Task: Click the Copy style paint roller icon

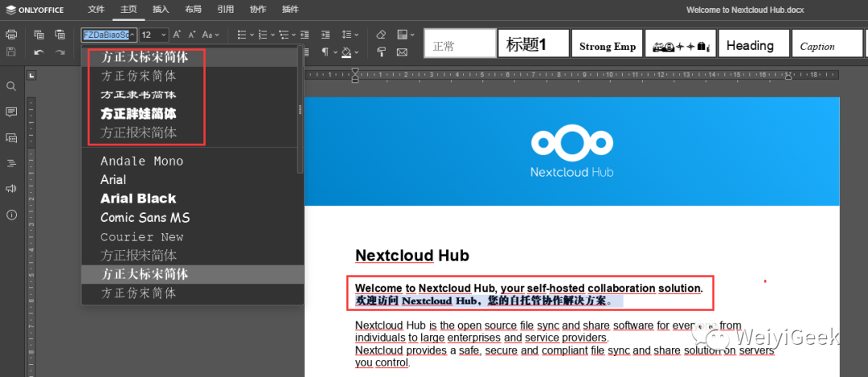Action: (381, 52)
